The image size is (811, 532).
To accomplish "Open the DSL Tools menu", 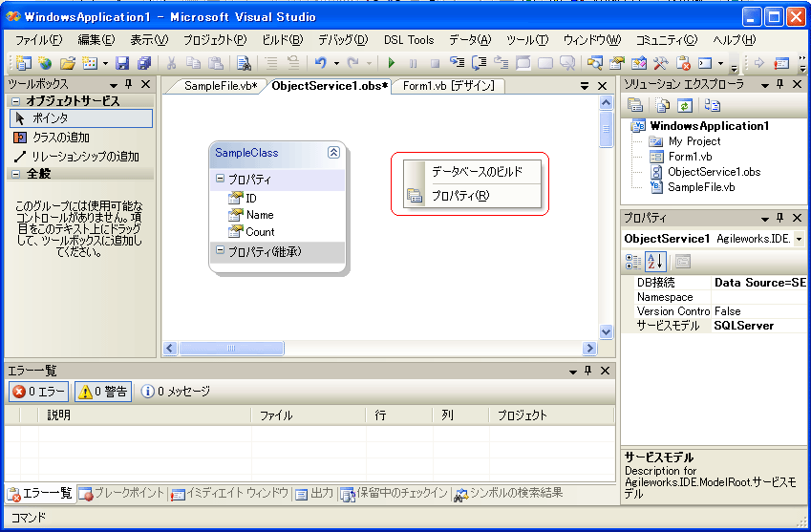I will 409,40.
